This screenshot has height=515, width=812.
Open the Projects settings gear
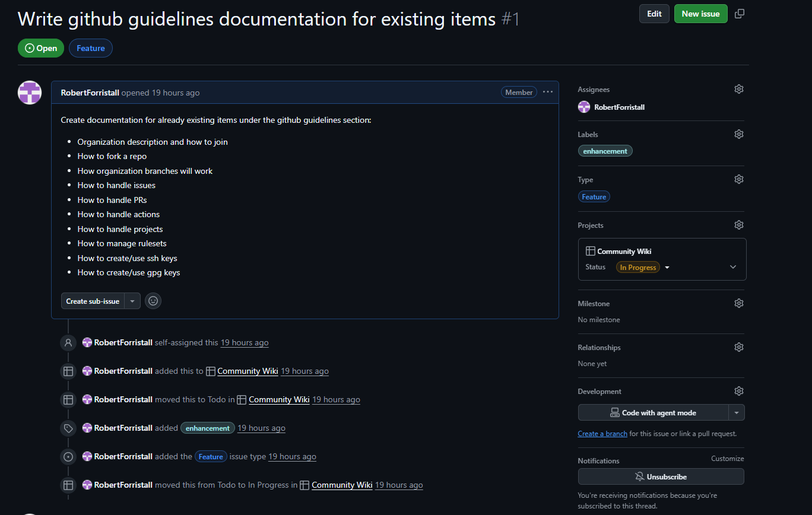[x=738, y=224]
